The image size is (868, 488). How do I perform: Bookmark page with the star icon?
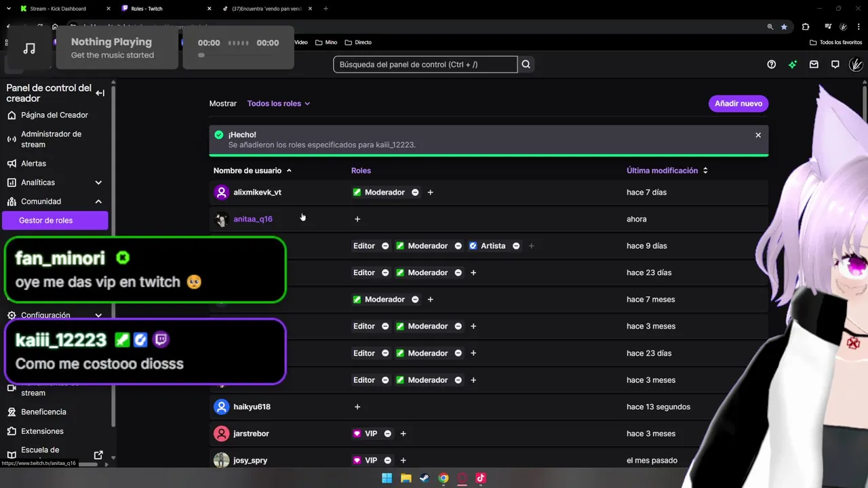click(x=784, y=26)
